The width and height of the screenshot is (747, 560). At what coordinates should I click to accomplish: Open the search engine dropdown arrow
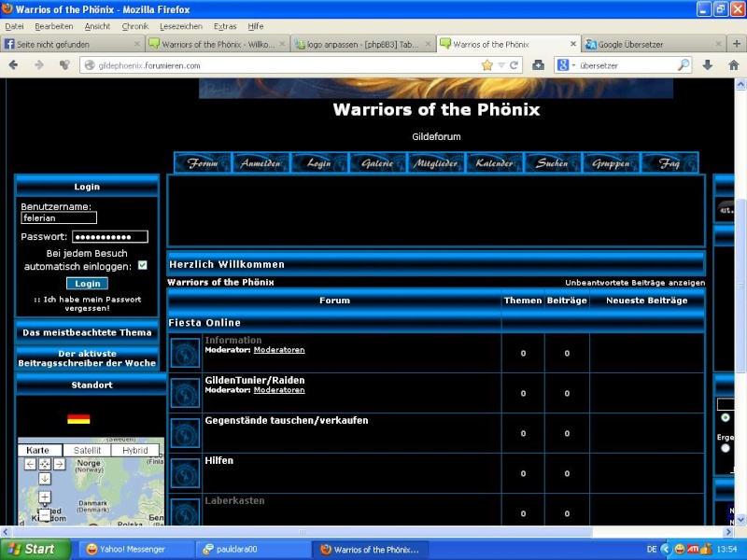pyautogui.click(x=573, y=65)
